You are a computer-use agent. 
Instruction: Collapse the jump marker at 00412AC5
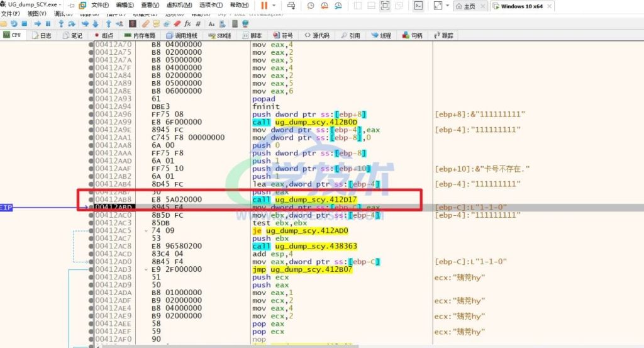(x=145, y=230)
